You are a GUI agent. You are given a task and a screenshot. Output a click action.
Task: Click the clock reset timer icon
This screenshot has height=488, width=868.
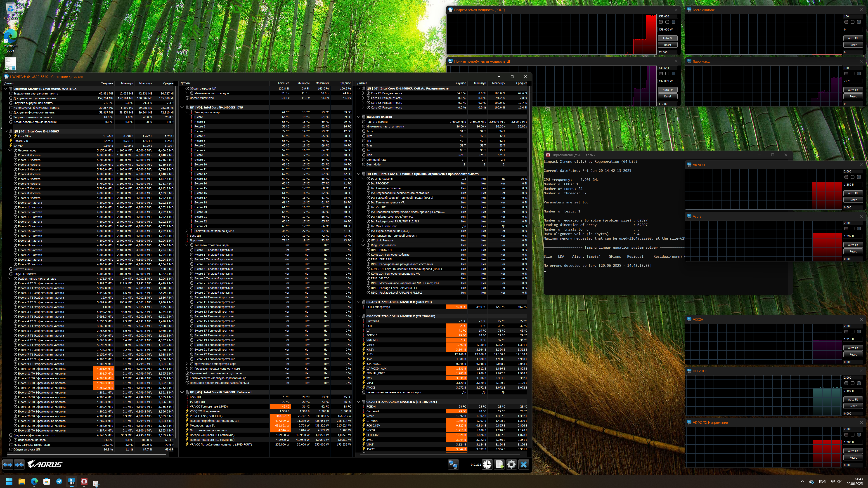point(487,464)
